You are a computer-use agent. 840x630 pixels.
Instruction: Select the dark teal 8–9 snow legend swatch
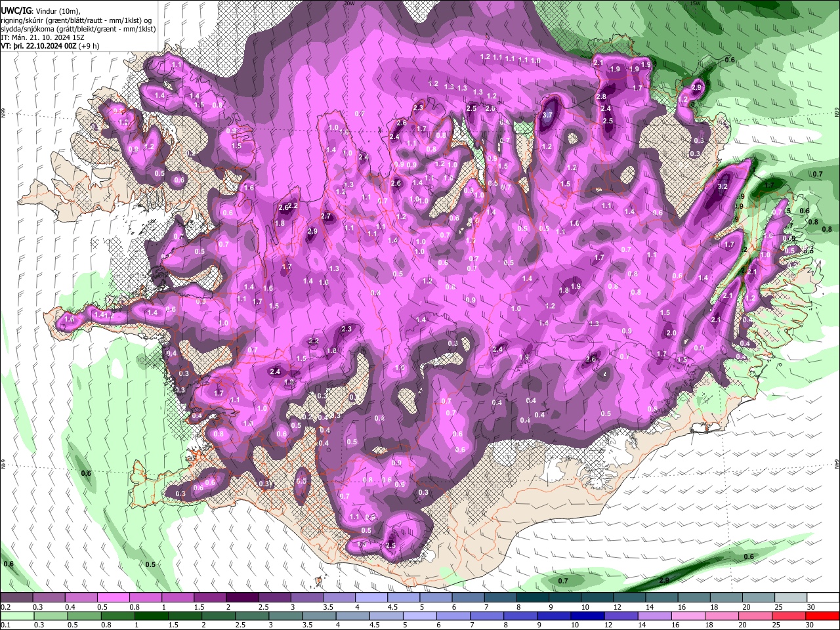533,598
